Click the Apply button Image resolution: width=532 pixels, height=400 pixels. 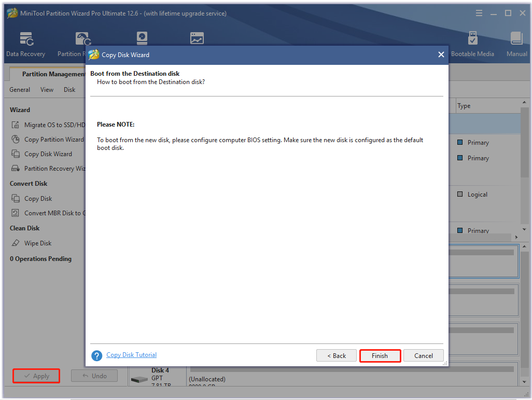coord(36,376)
